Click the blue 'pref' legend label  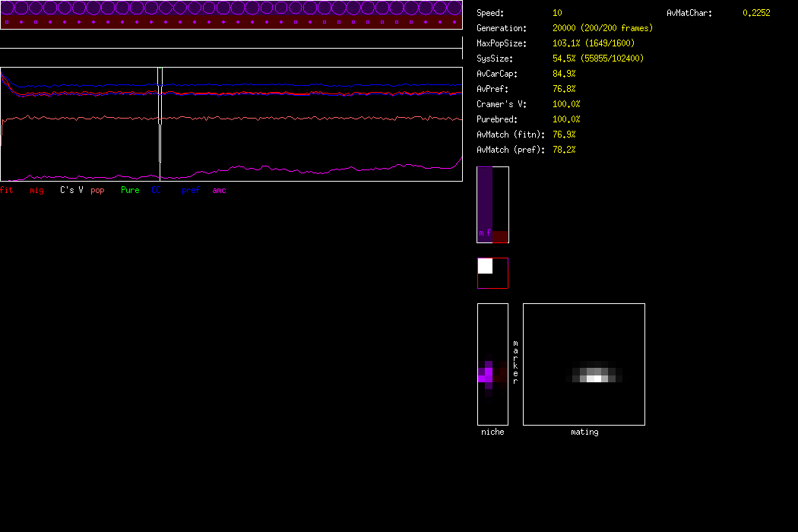click(x=190, y=190)
